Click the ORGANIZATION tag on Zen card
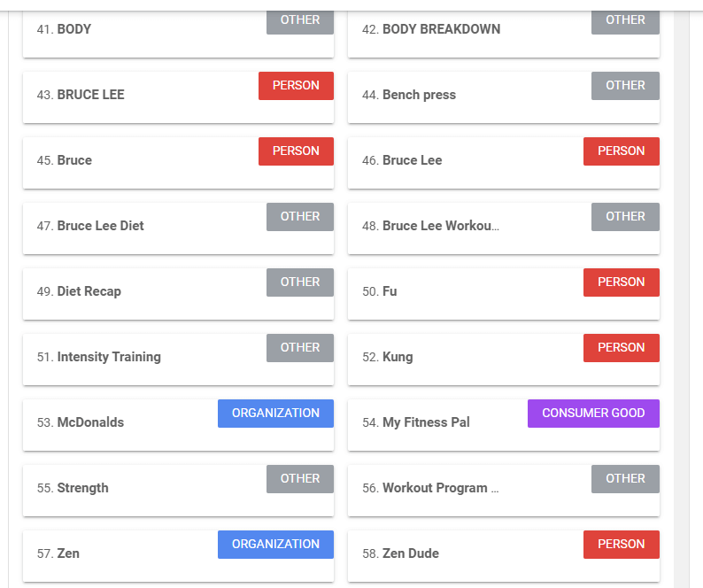The width and height of the screenshot is (703, 588). (x=275, y=545)
